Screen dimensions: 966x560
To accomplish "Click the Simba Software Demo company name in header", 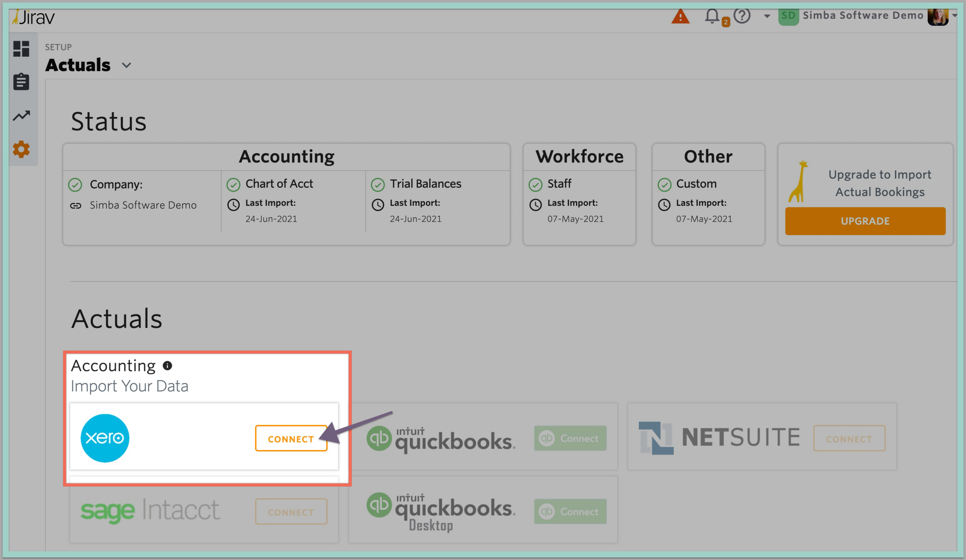I will [x=863, y=15].
